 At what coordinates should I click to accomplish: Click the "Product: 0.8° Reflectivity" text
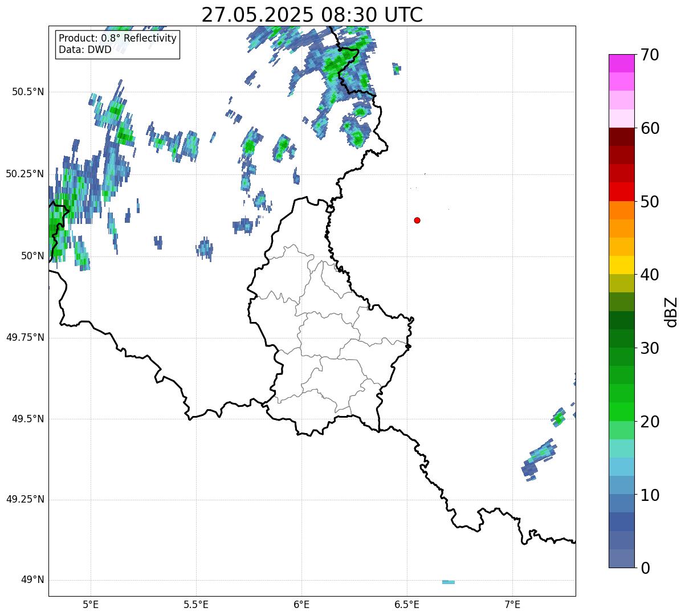click(117, 38)
